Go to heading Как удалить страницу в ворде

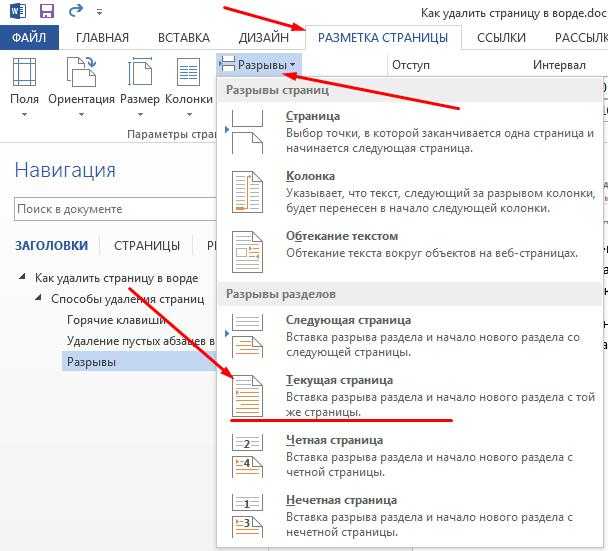coord(117,278)
